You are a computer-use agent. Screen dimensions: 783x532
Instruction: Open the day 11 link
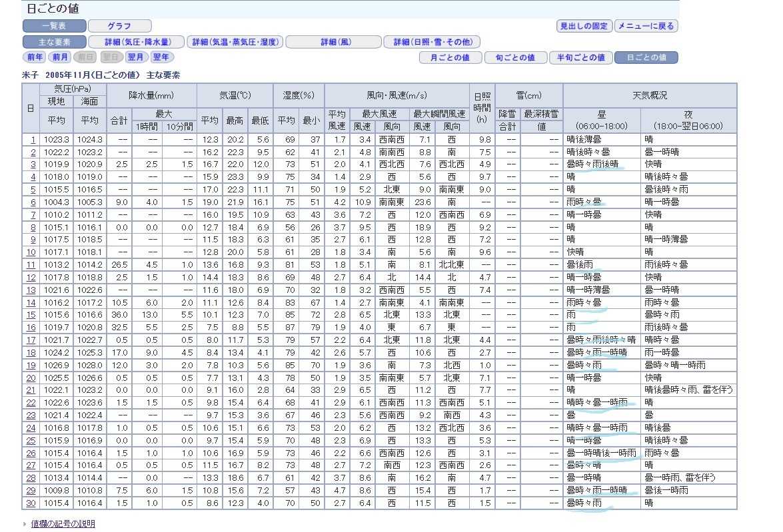(31, 265)
